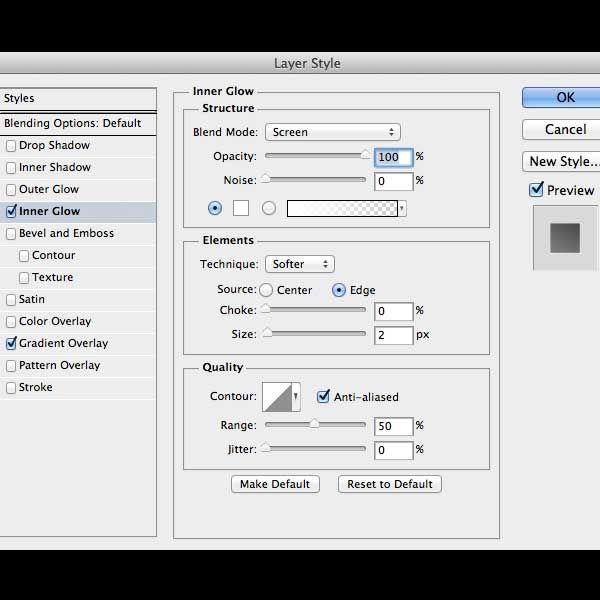The width and height of the screenshot is (600, 600).
Task: Uncheck the Gradient Overlay checkbox
Action: click(11, 344)
